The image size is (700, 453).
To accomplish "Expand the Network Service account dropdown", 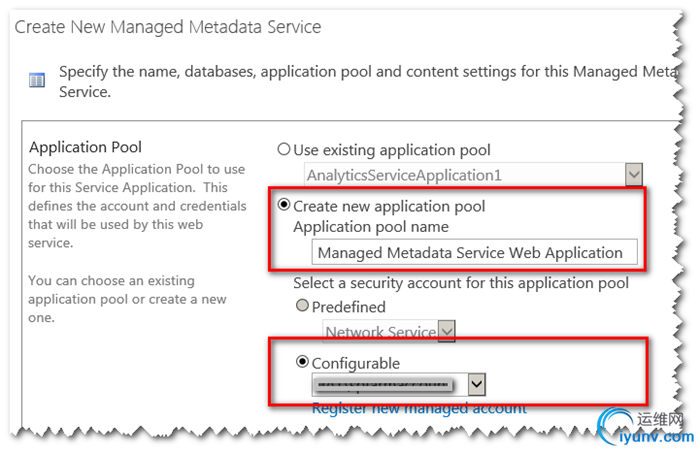I will coord(446,332).
